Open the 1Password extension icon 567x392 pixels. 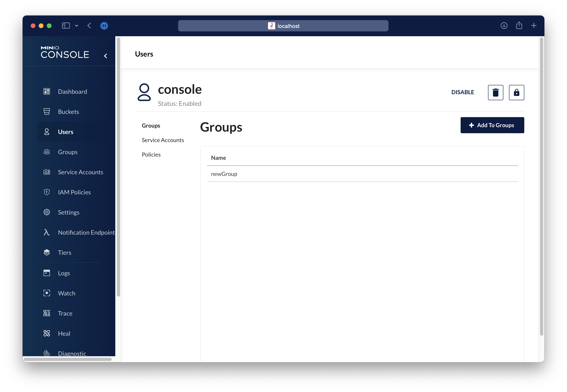click(104, 26)
